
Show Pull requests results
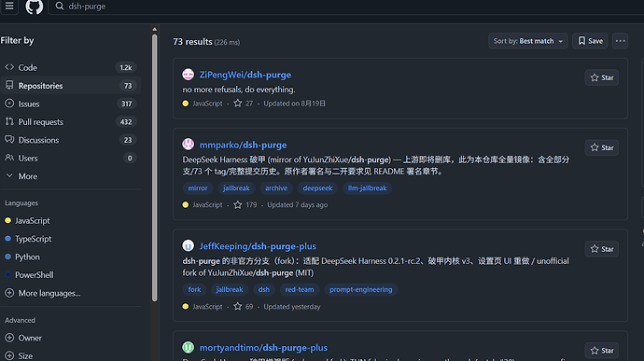[x=71, y=121]
